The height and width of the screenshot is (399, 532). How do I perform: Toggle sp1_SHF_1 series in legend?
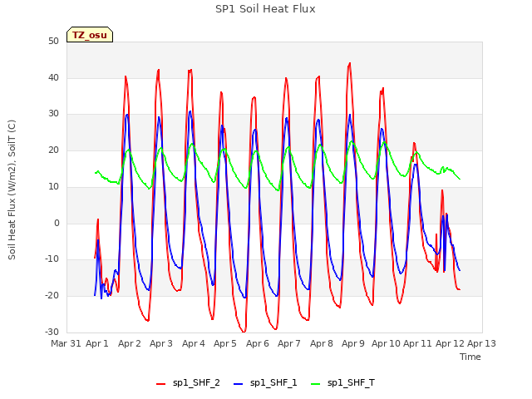pos(265,382)
